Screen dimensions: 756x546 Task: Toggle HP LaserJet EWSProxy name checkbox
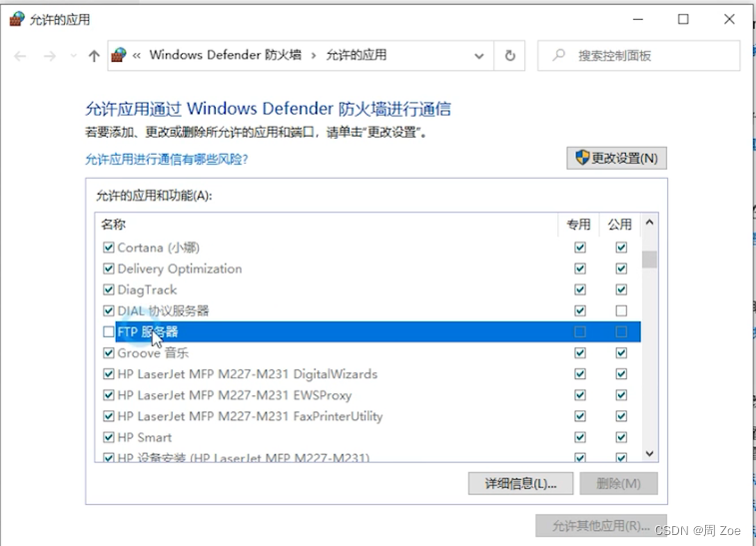(x=109, y=395)
